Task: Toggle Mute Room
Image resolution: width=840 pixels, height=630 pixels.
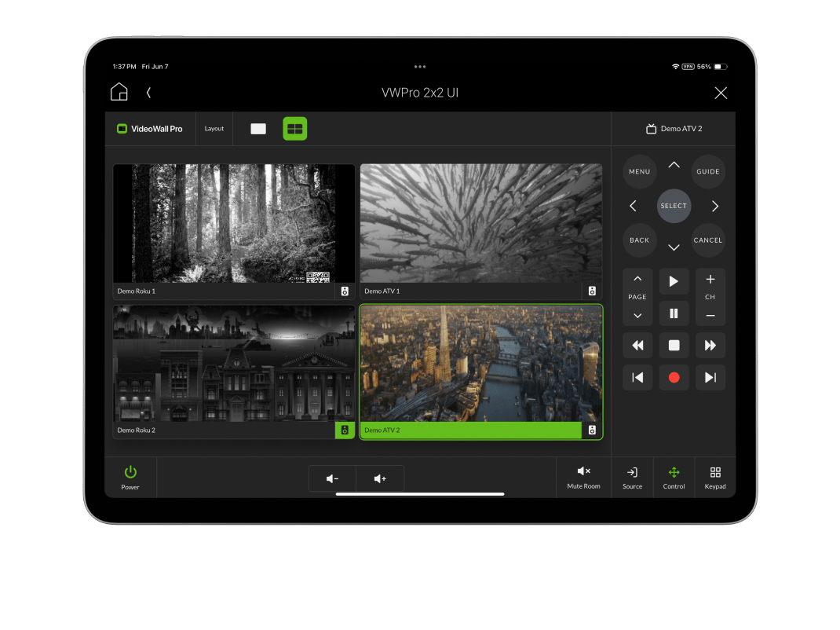Action: pos(583,477)
